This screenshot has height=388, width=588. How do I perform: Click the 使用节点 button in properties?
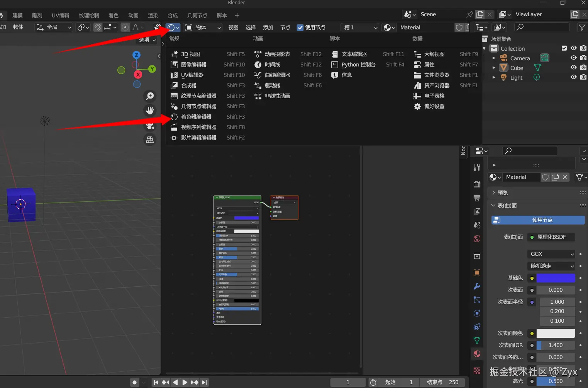pos(538,220)
